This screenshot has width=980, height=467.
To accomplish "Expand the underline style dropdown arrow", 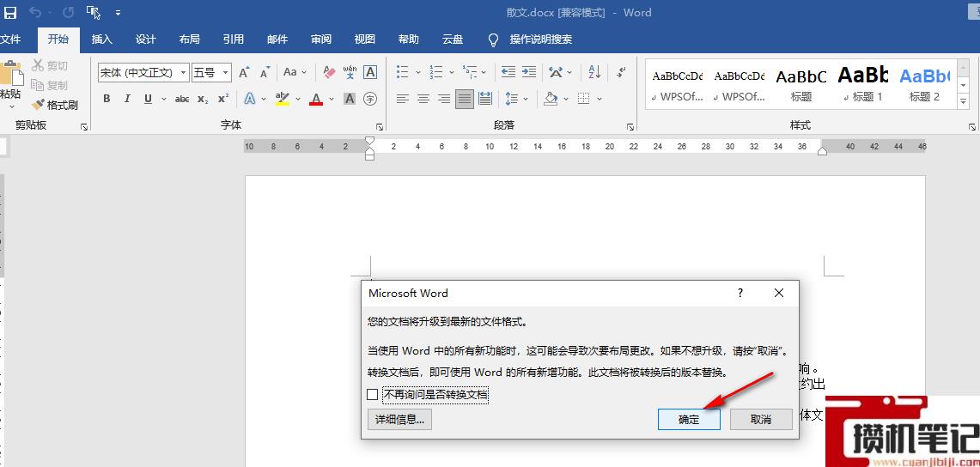I will [164, 99].
